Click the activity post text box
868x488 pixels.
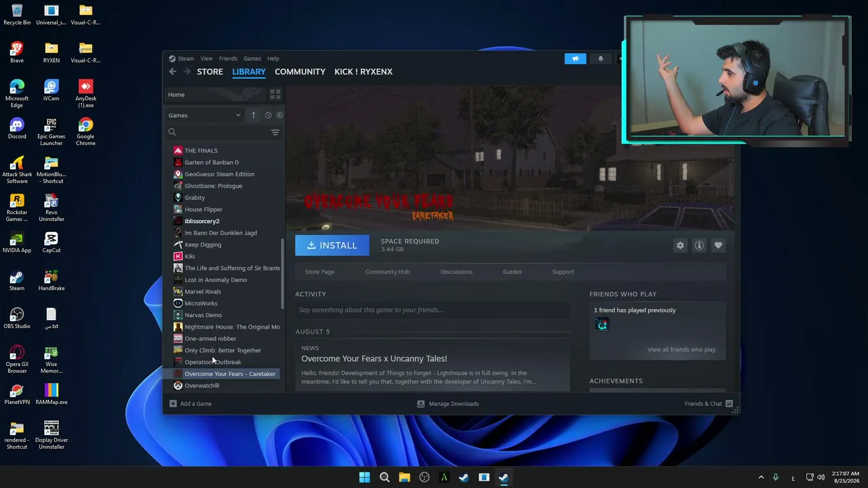point(433,310)
